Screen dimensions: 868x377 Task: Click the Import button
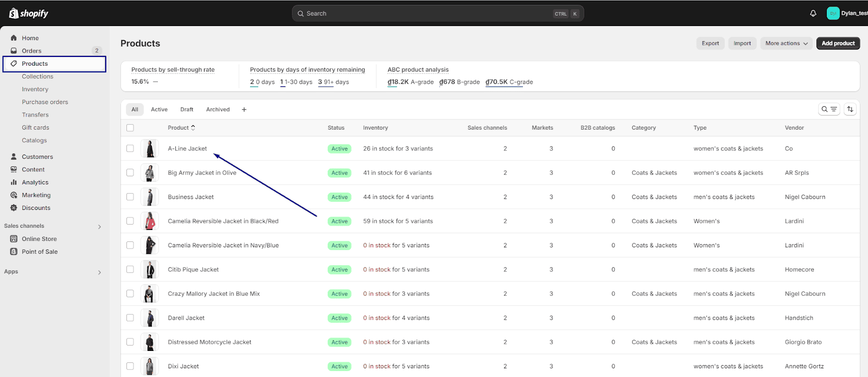(742, 43)
